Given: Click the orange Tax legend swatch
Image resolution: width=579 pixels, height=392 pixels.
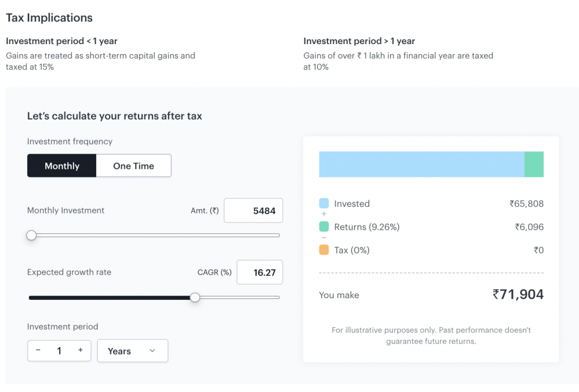Looking at the screenshot, I should tap(324, 250).
